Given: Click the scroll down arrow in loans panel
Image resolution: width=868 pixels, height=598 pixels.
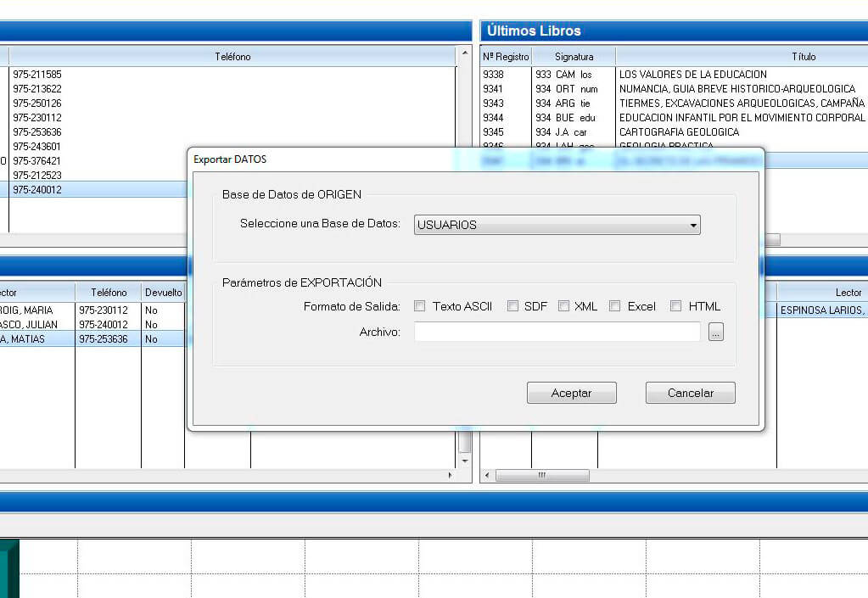Looking at the screenshot, I should (x=464, y=461).
